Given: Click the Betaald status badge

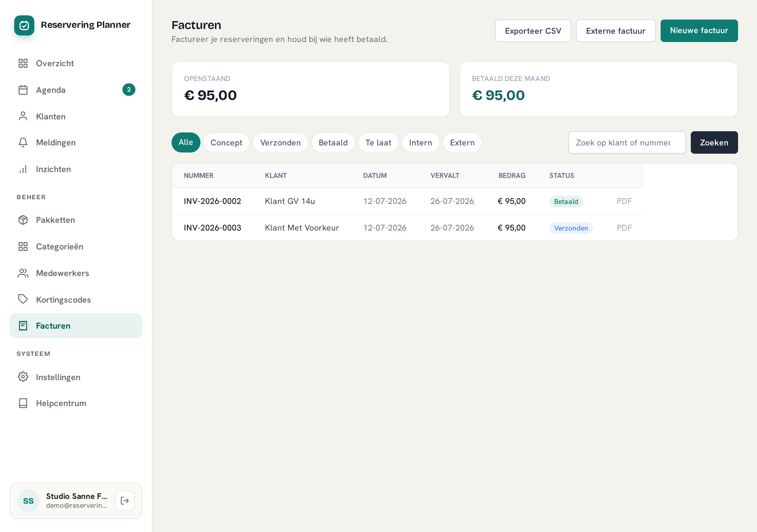Looking at the screenshot, I should 566,201.
